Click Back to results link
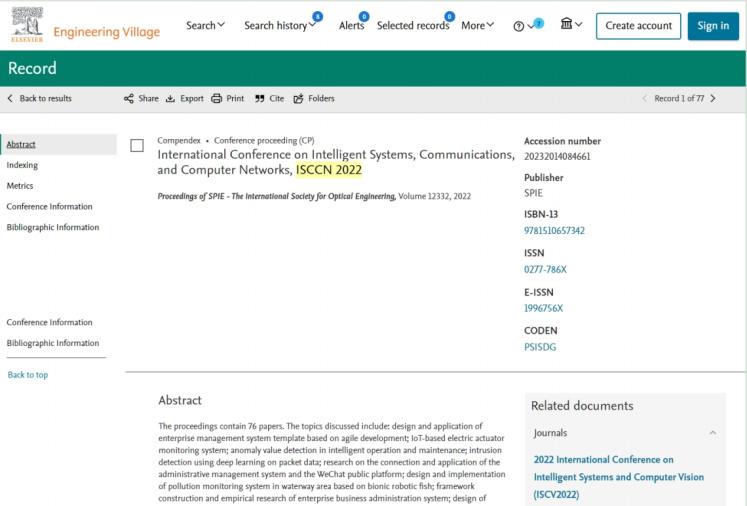The width and height of the screenshot is (747, 506). 40,99
